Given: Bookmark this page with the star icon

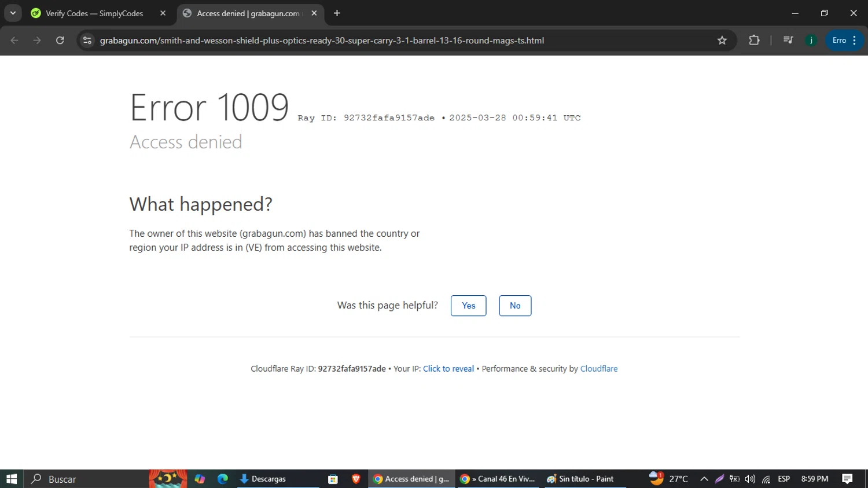Looking at the screenshot, I should tap(722, 41).
